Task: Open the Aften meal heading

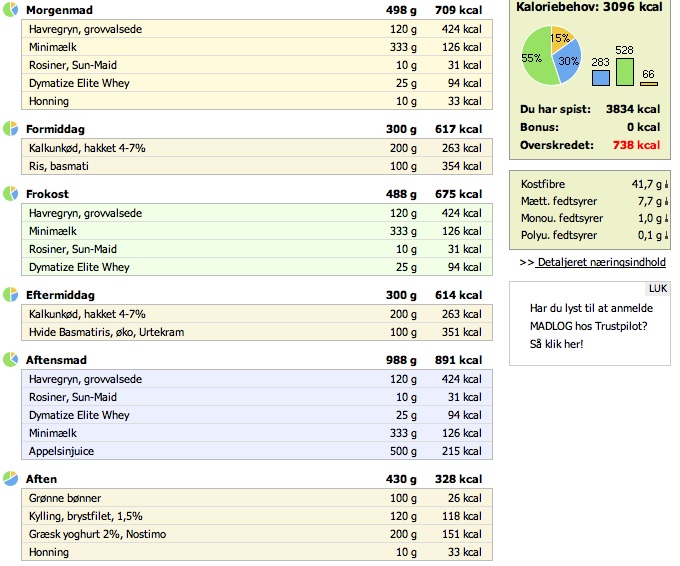Action: (x=41, y=479)
